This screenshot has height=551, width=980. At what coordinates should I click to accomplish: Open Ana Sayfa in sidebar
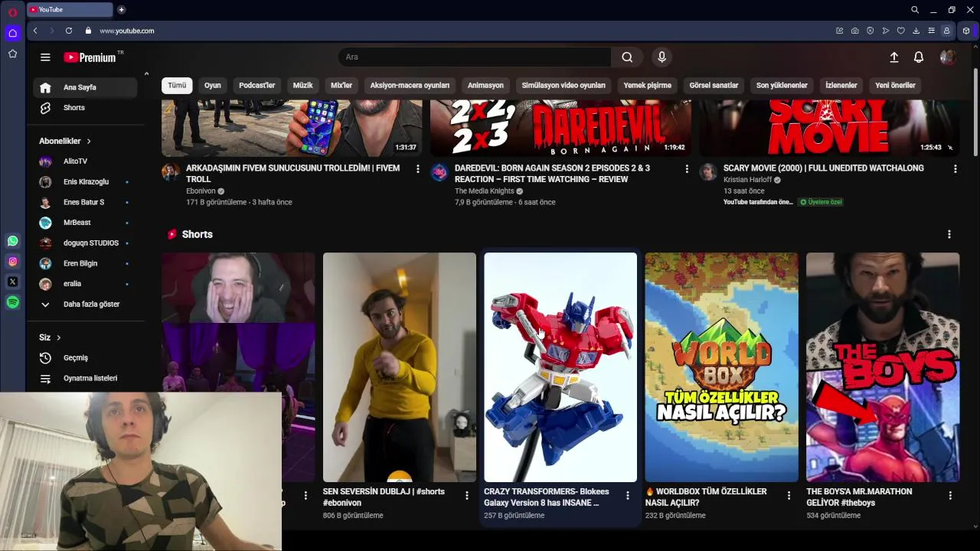coord(85,87)
